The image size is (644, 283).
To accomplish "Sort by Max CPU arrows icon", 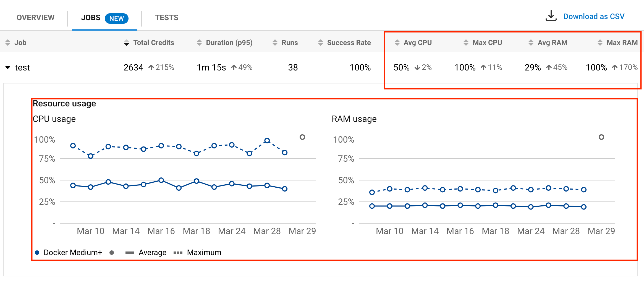I will [x=466, y=43].
